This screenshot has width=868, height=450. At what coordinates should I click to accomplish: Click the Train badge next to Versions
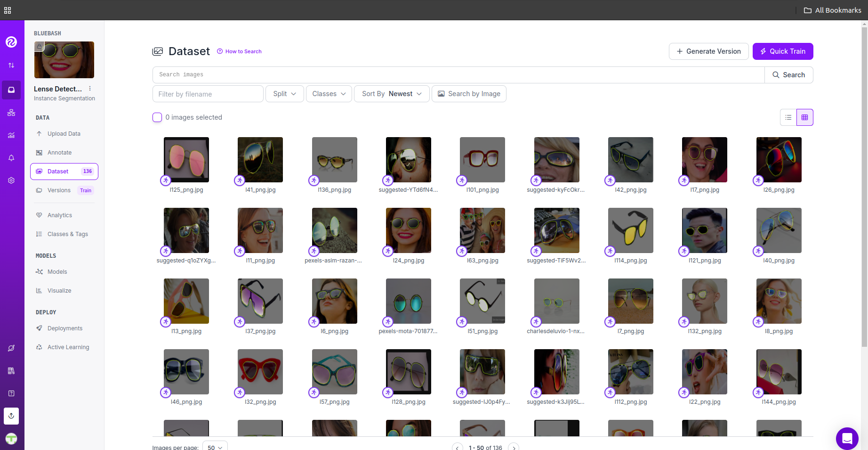[x=86, y=190]
